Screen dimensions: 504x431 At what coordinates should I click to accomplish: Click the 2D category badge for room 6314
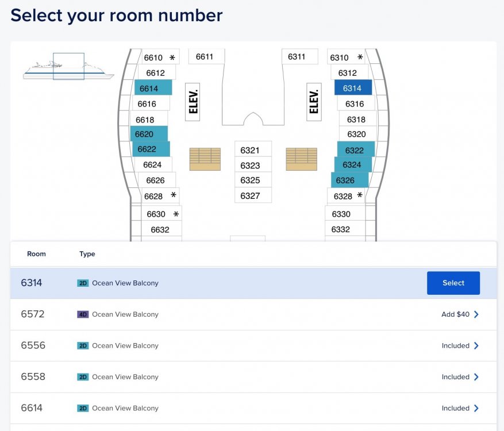click(x=83, y=283)
